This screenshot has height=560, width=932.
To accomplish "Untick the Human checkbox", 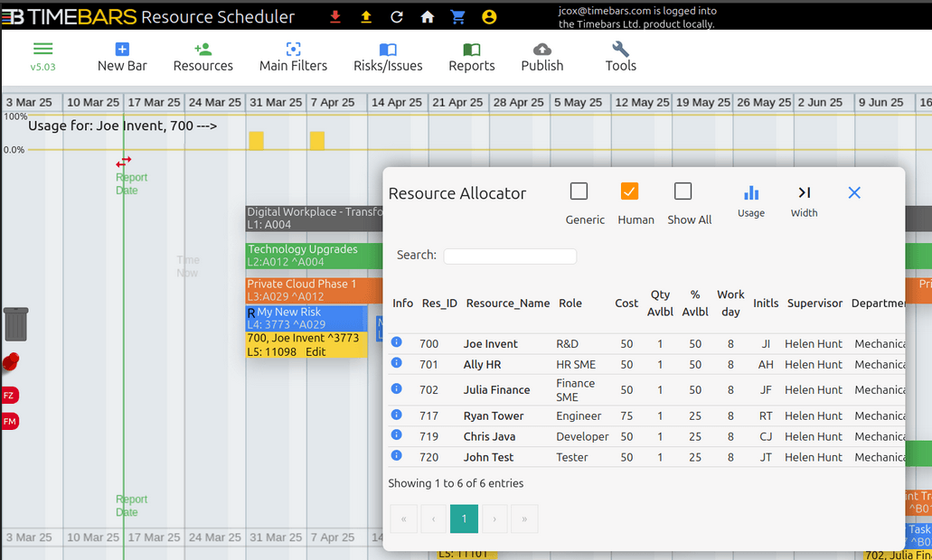I will coord(629,191).
